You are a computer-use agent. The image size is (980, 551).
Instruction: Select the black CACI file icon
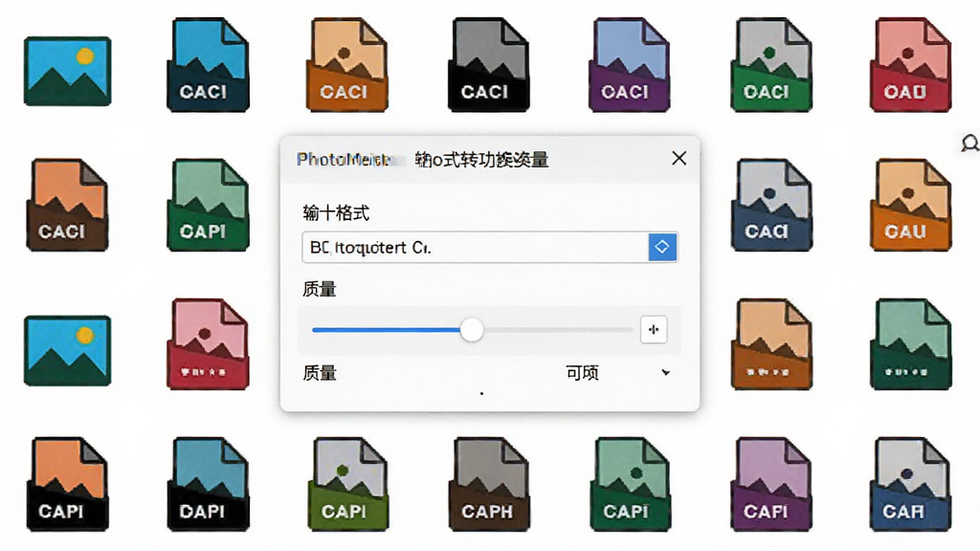[489, 65]
